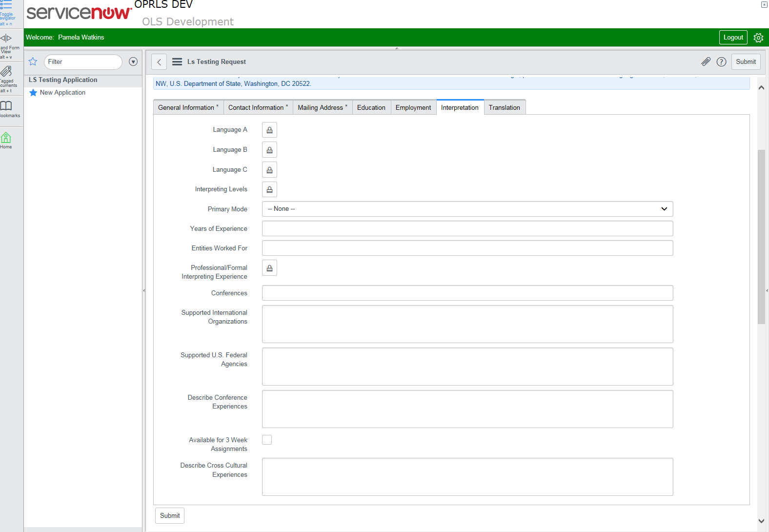Viewport: 769px width, 532px height.
Task: Open the Mailing Address tab
Action: click(323, 107)
